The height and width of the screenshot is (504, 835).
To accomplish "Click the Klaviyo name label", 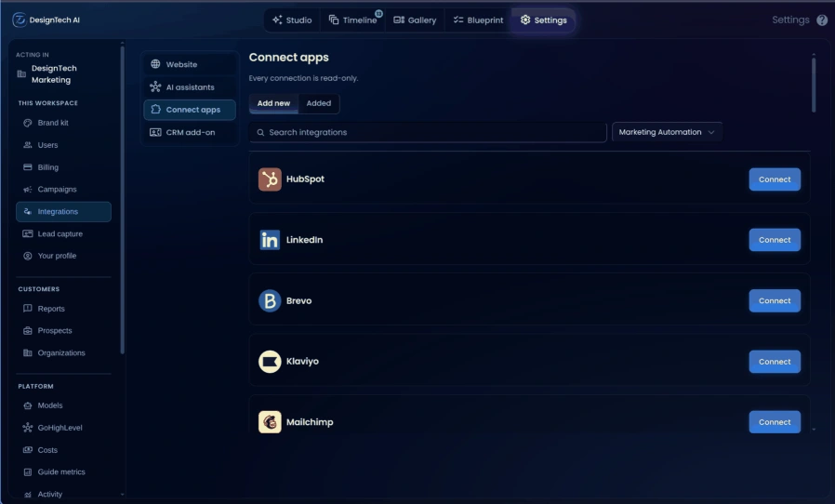I will click(302, 362).
